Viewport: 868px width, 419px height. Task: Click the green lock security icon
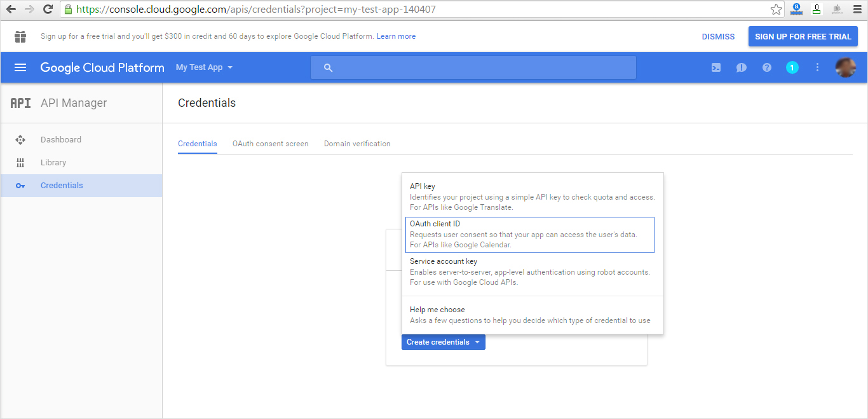[69, 10]
